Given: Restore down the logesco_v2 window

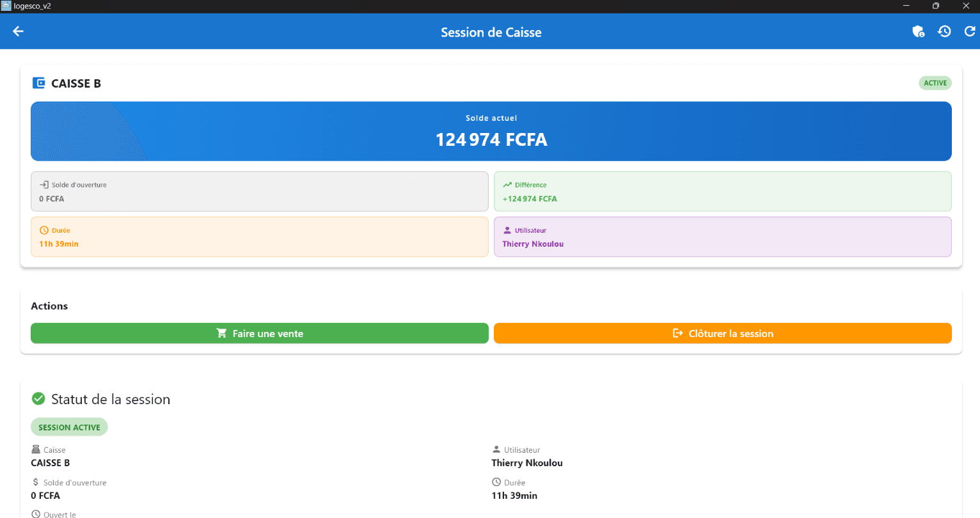Looking at the screenshot, I should (x=936, y=6).
